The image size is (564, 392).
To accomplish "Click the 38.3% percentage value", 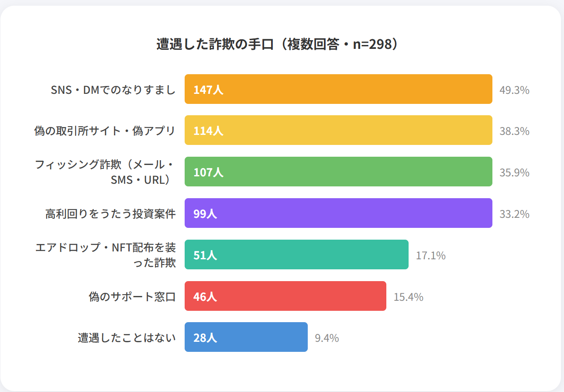I will [514, 131].
